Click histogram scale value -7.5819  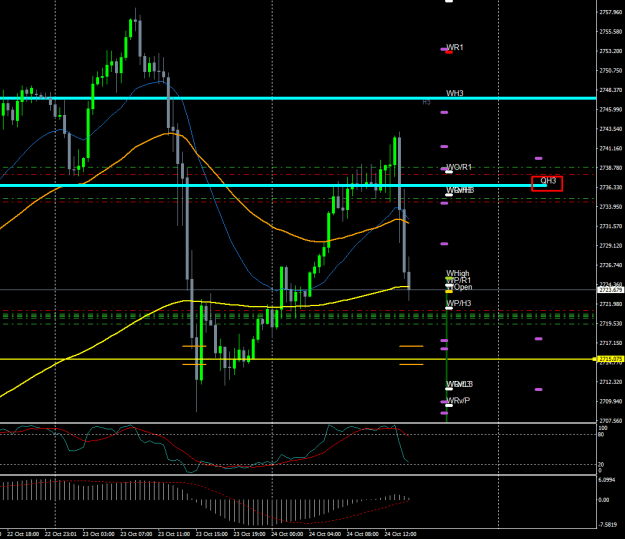pos(608,525)
